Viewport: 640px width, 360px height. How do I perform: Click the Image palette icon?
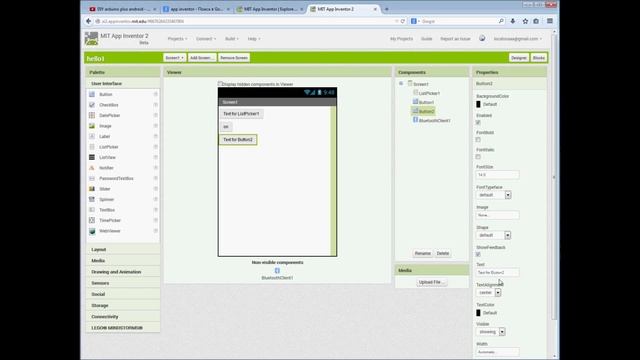pos(92,126)
